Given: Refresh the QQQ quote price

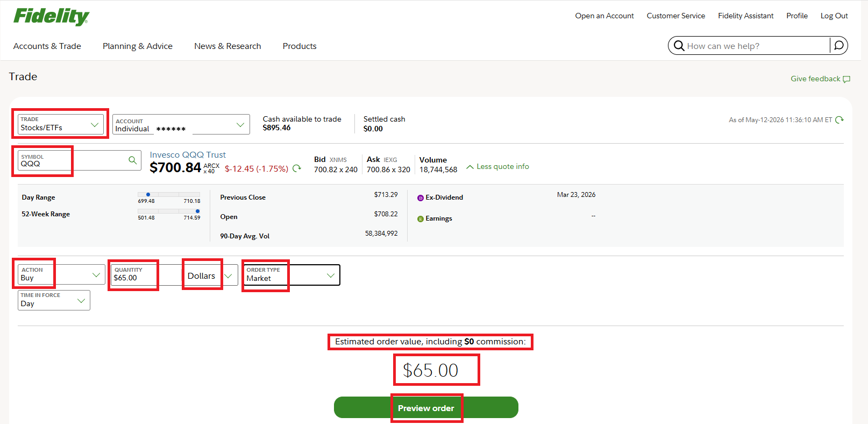Looking at the screenshot, I should [297, 168].
